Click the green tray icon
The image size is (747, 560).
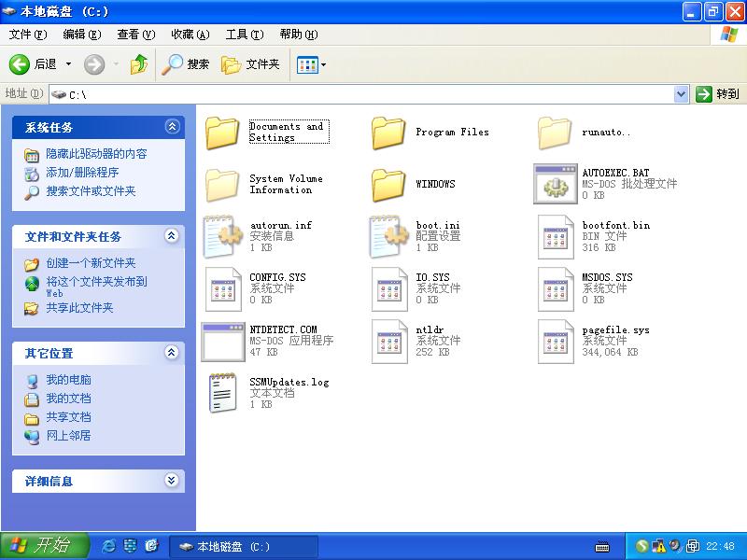click(x=642, y=546)
